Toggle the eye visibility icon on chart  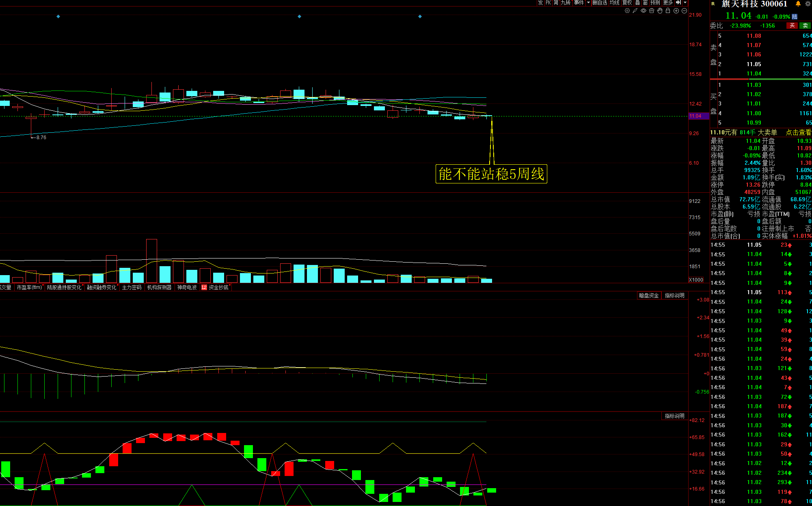pos(644,11)
